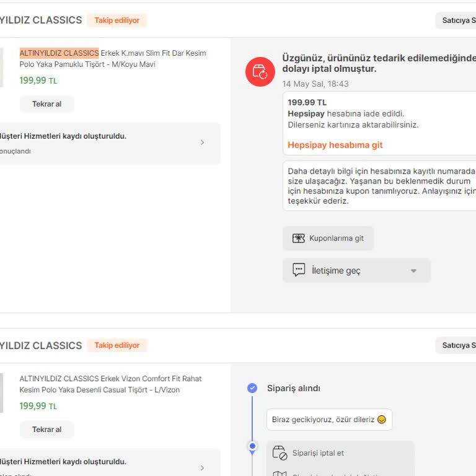The width and height of the screenshot is (476, 476).
Task: Click the green 199,99 TL price of the Vizon tişört
Action: tap(38, 406)
